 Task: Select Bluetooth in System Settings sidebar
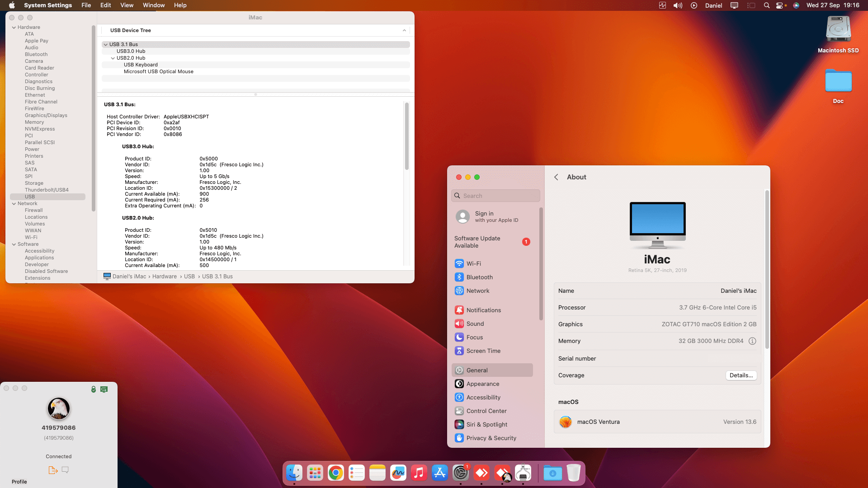(479, 277)
